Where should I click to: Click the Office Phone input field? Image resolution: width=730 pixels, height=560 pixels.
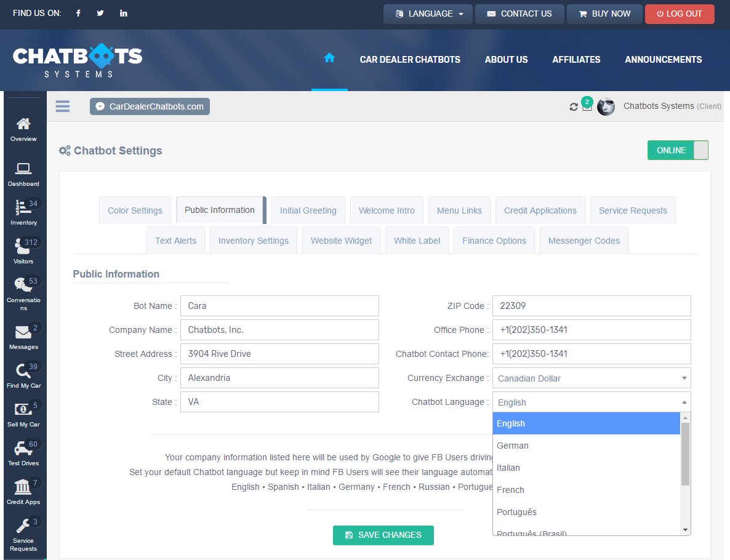click(592, 330)
